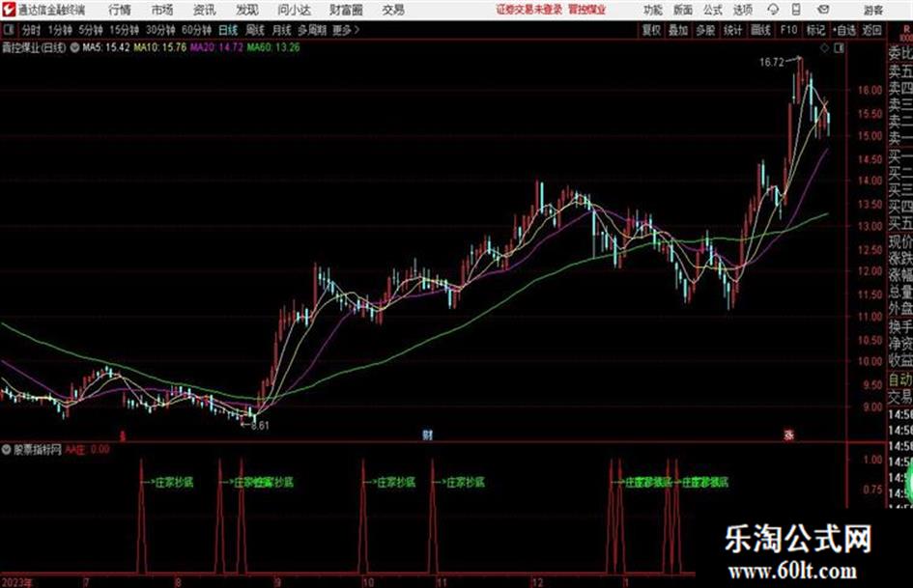Screen dimensions: 913x588
Task: Switch to the 5分钟 period tab
Action: 90,30
